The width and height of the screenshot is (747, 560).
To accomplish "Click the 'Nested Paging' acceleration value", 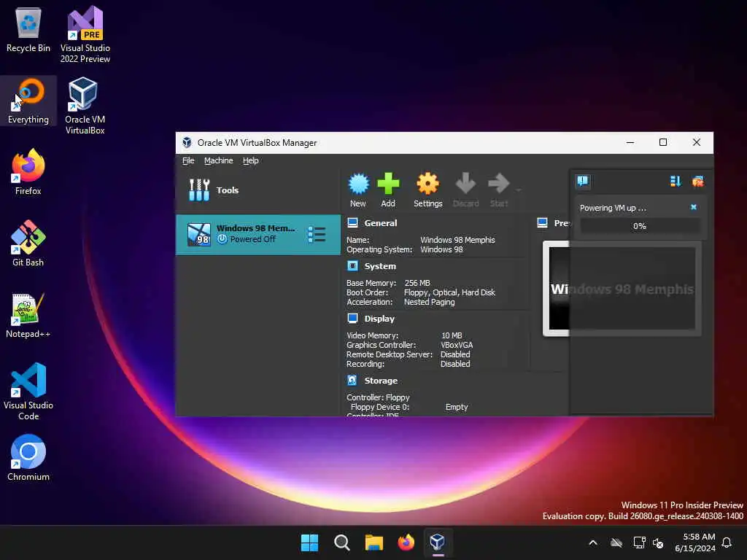I will point(429,302).
